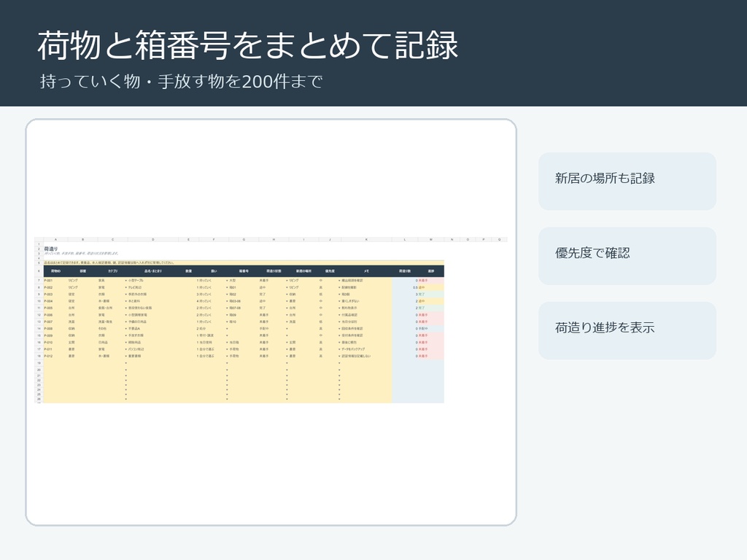Select spreadsheet column letter A header
The width and height of the screenshot is (747, 560).
pyautogui.click(x=55, y=239)
